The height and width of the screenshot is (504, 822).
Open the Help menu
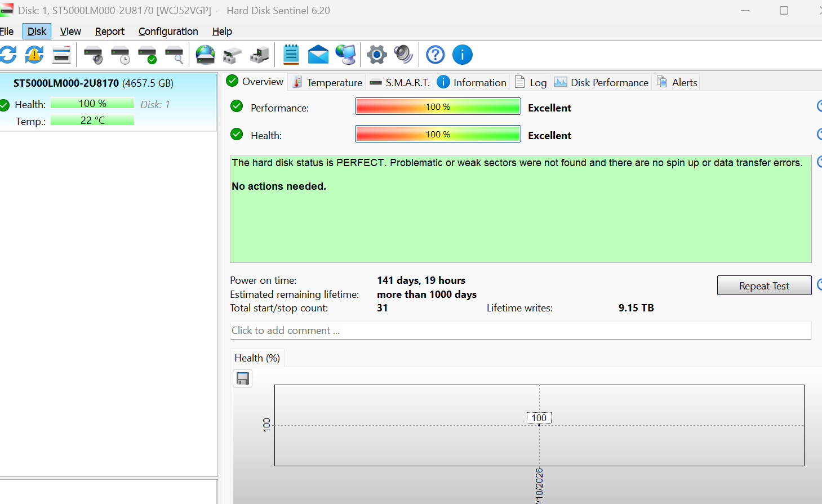pos(222,32)
